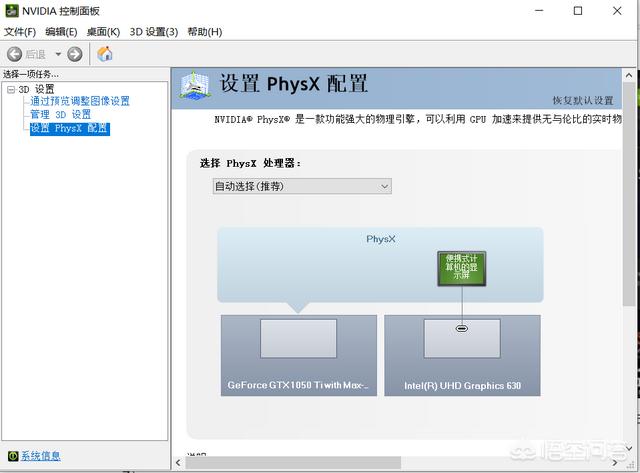Select 通过预览调整图像设置 in task tree
Image resolution: width=640 pixels, height=473 pixels.
coord(80,101)
